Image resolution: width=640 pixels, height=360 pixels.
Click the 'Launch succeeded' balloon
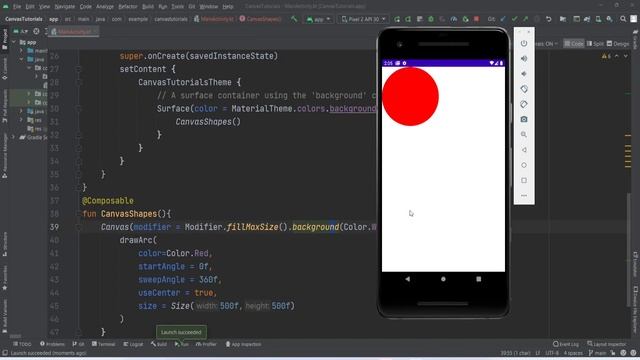pyautogui.click(x=181, y=332)
